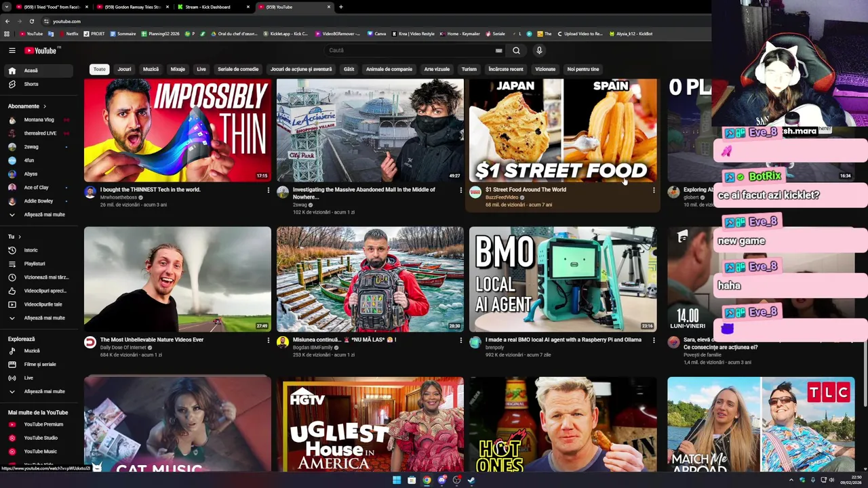Select the Toate filter chip
Viewport: 868px width, 488px height.
100,69
